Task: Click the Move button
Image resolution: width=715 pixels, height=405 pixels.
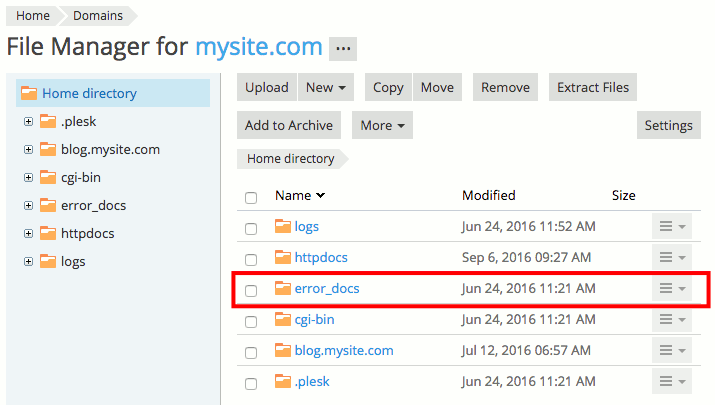Action: point(437,87)
